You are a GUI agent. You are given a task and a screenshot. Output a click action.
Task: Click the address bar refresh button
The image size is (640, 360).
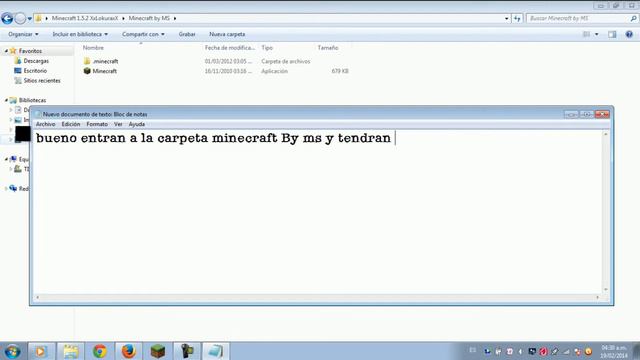(x=517, y=18)
